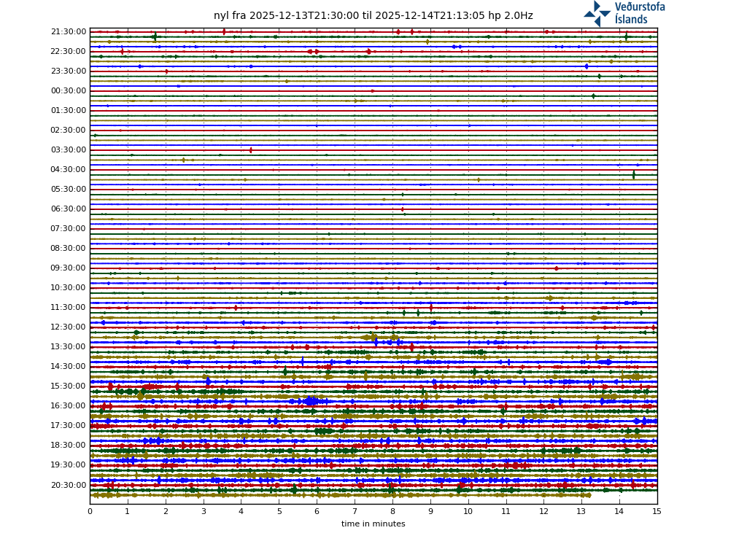Screen dimensions: 747x560
Task: Click the 06:30:00 row label
Action: [69, 209]
